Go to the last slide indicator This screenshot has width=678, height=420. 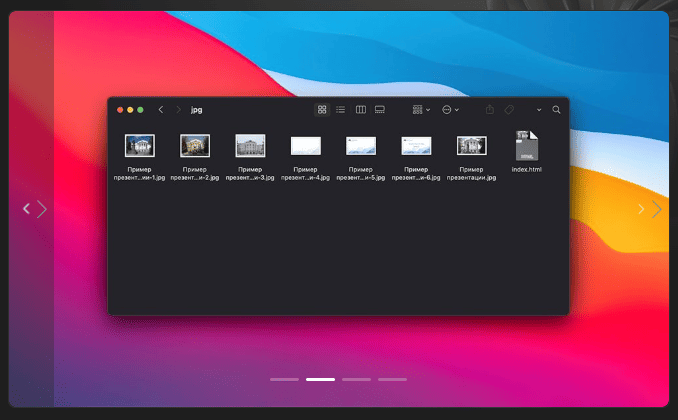pyautogui.click(x=392, y=379)
